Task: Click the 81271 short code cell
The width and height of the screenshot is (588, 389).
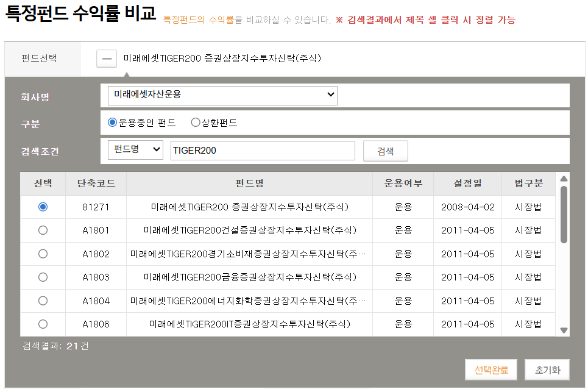Action: click(x=96, y=207)
